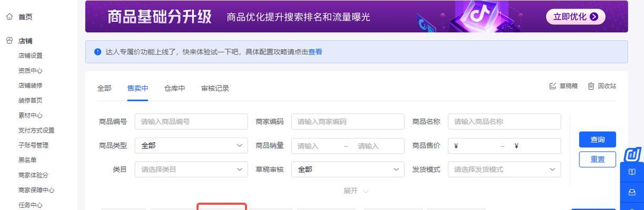644x210 pixels.
Task: Open the floating book guide icon
Action: [x=632, y=172]
